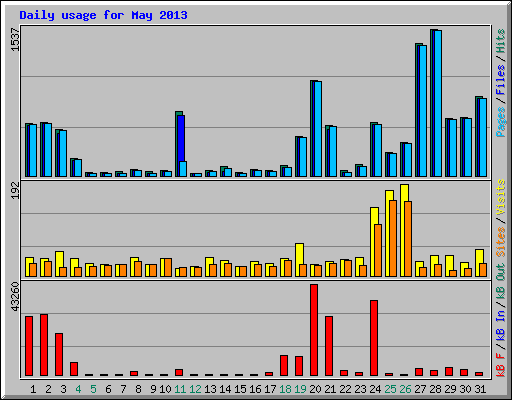Click the hits bar for day 31
Viewport: 512px width, 400px height.
(477, 136)
